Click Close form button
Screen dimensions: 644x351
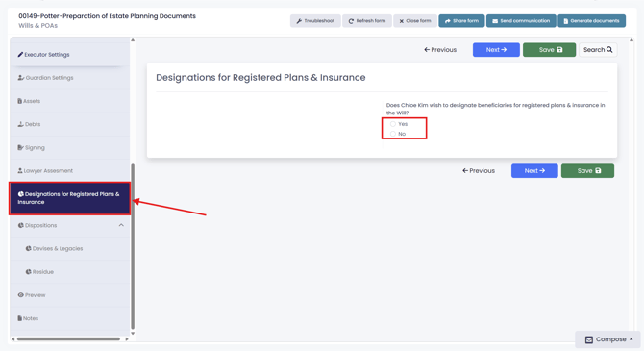[x=415, y=21]
